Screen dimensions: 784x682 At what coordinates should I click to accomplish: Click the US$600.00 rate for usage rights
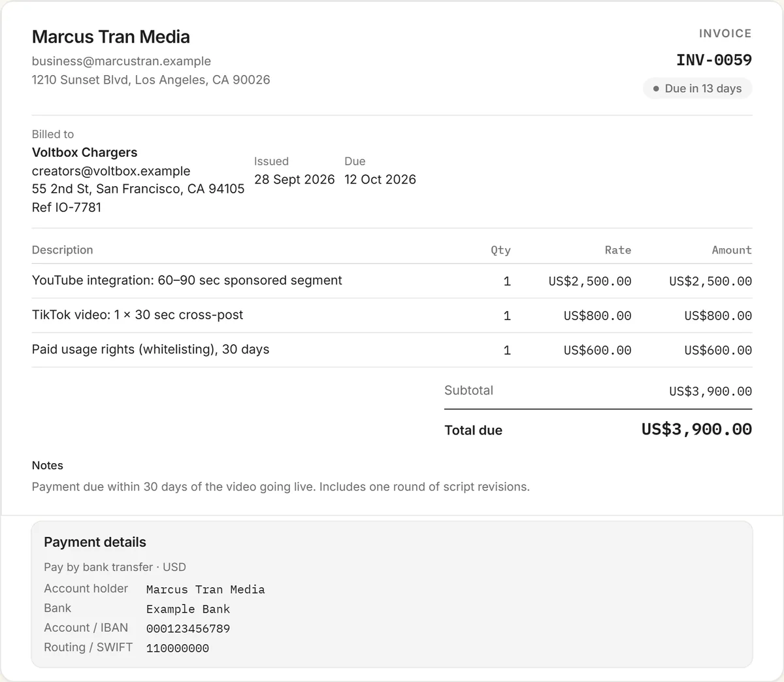[x=598, y=351]
